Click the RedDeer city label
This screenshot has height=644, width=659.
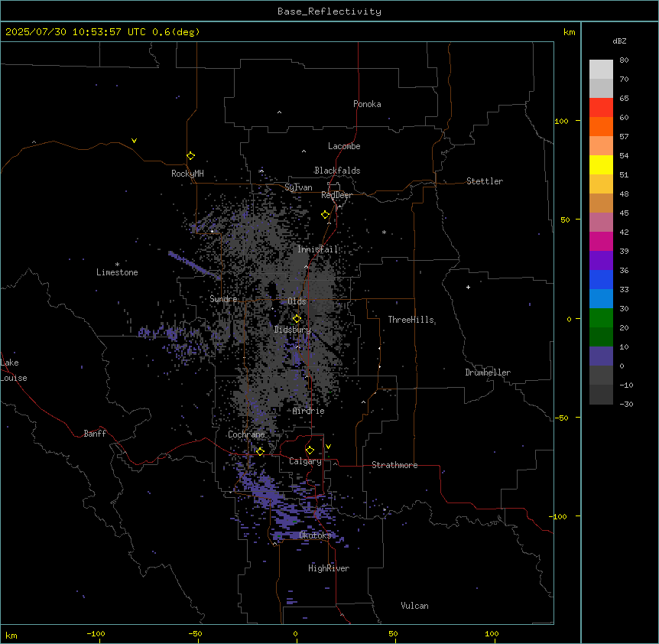pos(336,195)
